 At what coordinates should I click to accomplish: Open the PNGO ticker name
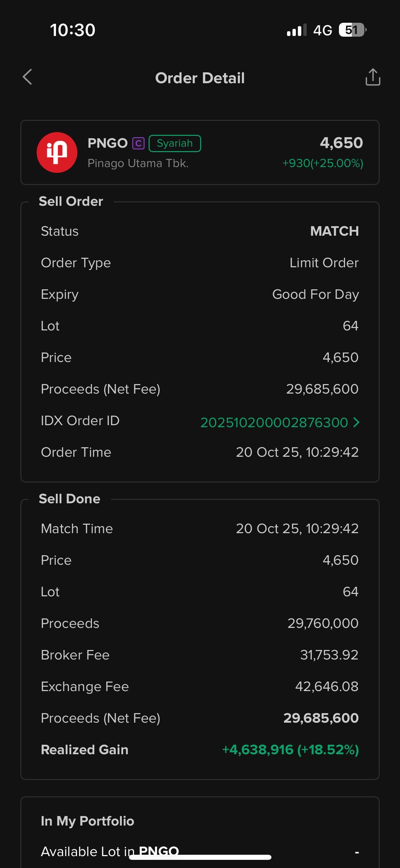(108, 143)
